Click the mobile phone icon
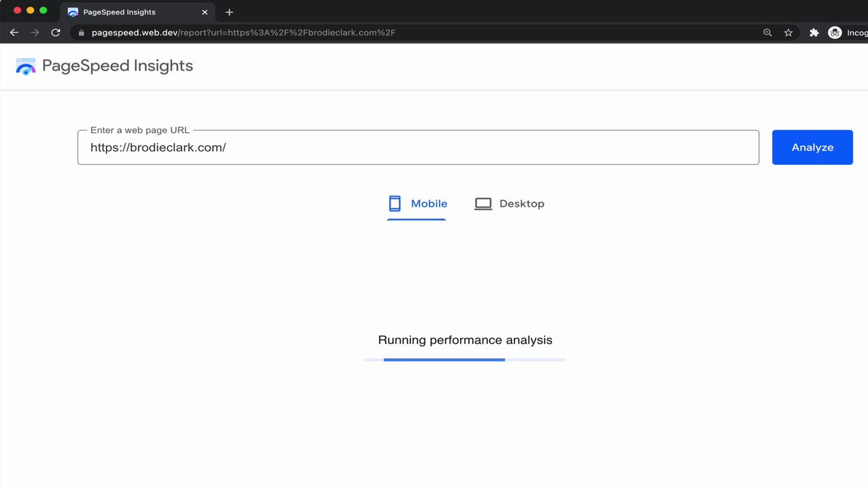 pos(394,204)
